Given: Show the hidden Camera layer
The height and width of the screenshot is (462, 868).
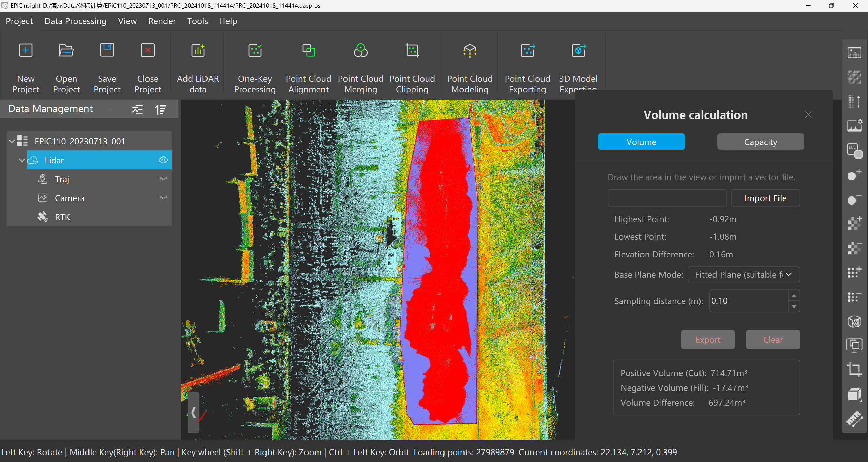Looking at the screenshot, I should coord(163,198).
